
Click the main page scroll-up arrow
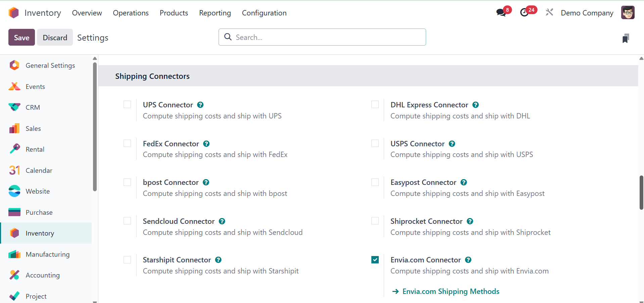coord(641,58)
